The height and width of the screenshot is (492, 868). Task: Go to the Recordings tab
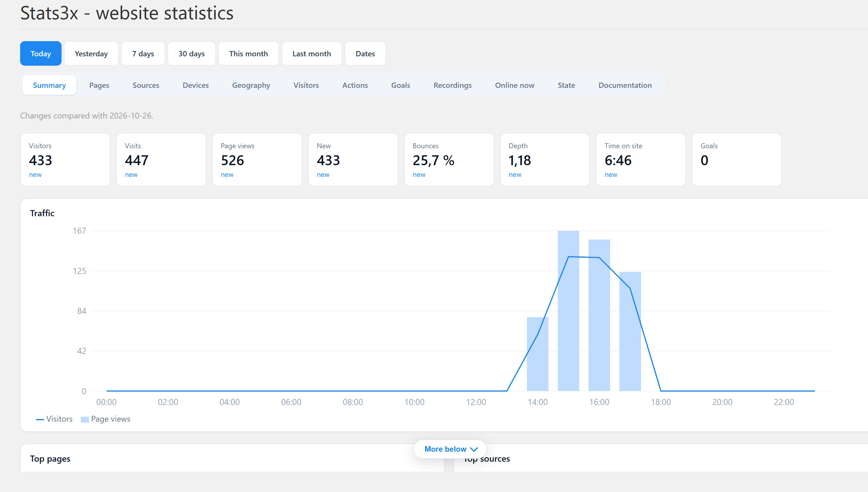(453, 85)
